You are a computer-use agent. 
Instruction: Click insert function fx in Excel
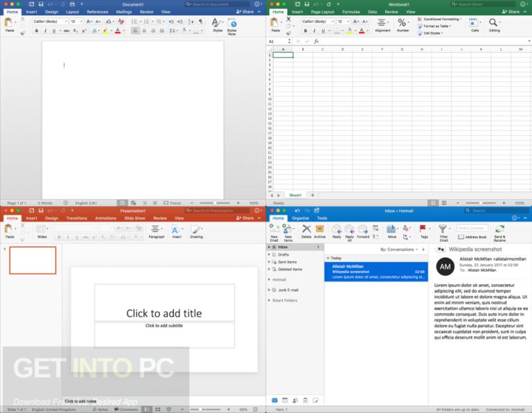point(316,42)
